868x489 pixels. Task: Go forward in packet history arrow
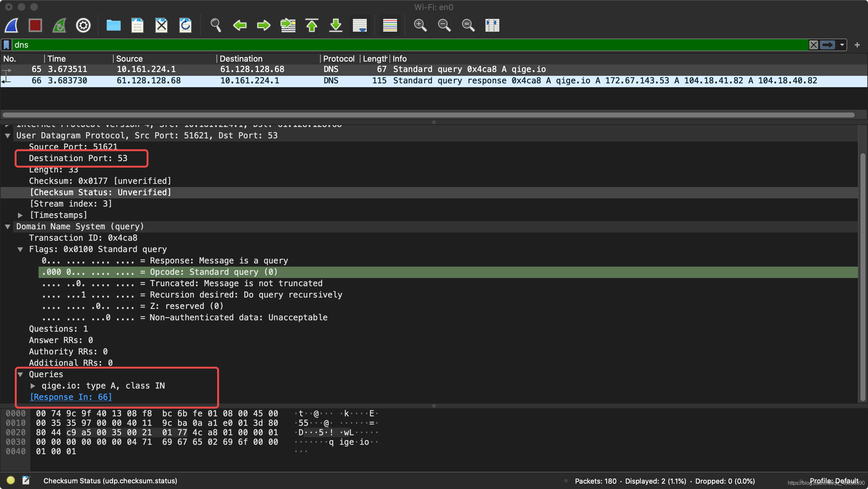pyautogui.click(x=264, y=25)
